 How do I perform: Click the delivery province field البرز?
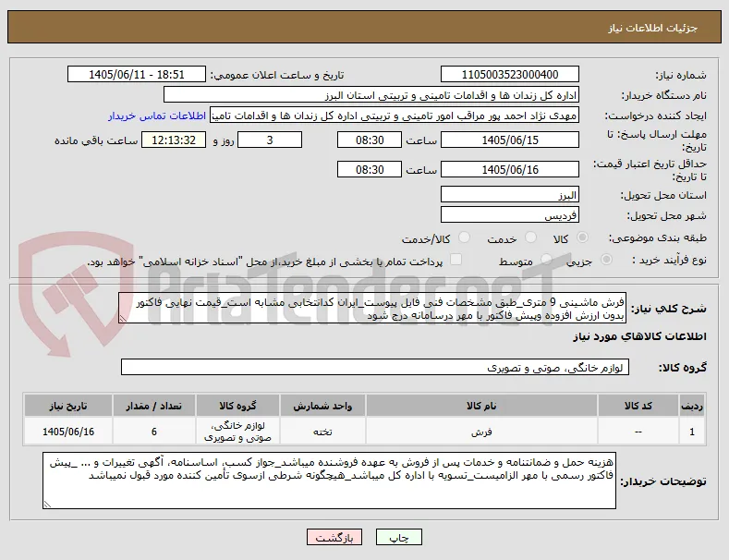pos(510,194)
